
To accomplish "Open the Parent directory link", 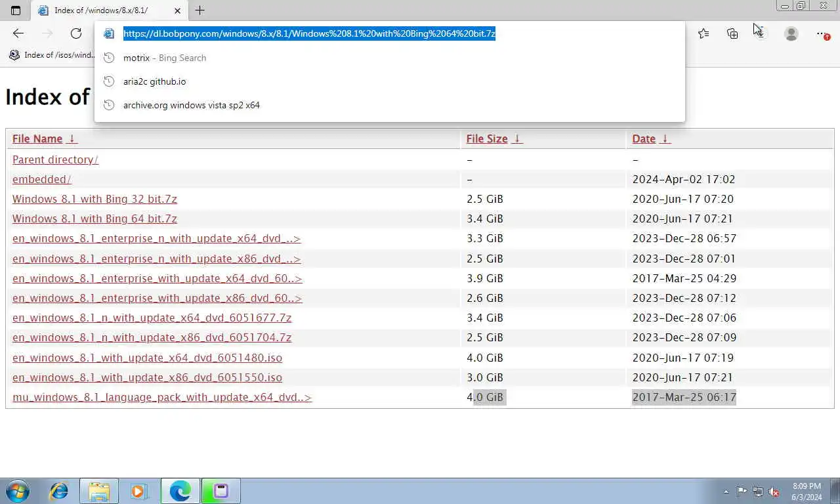I will coord(55,159).
